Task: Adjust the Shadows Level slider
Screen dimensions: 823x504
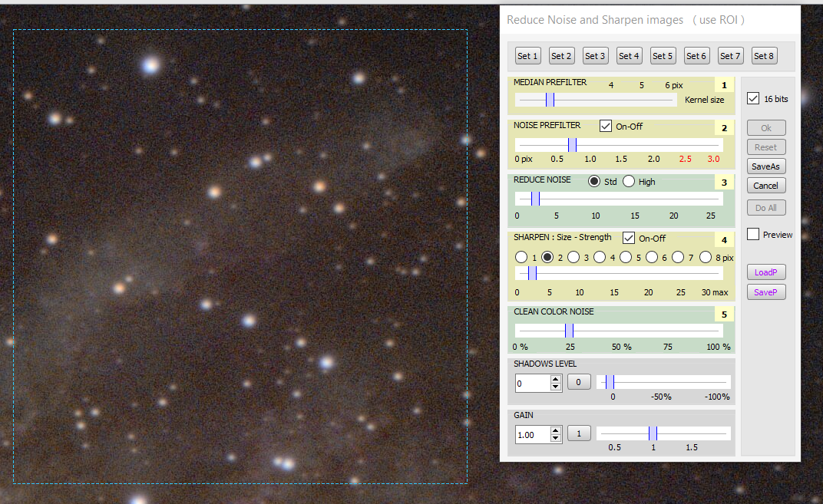Action: tap(664, 382)
